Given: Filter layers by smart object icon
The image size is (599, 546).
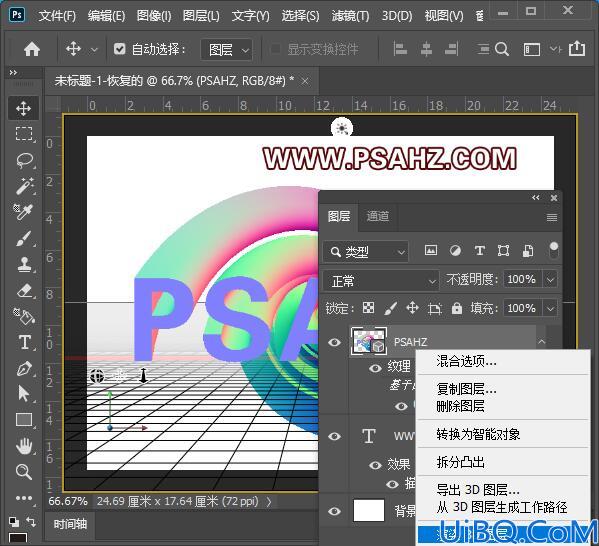Looking at the screenshot, I should coord(528,251).
